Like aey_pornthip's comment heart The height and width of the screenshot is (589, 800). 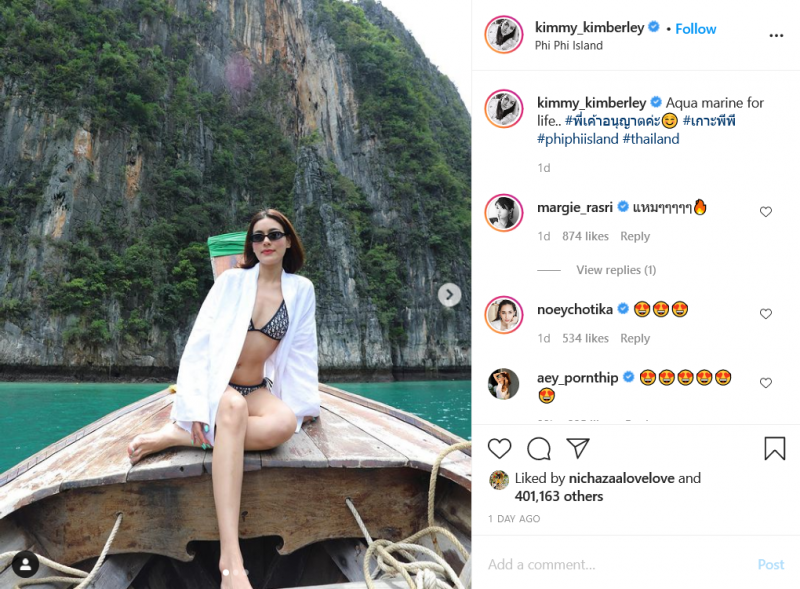click(x=765, y=382)
